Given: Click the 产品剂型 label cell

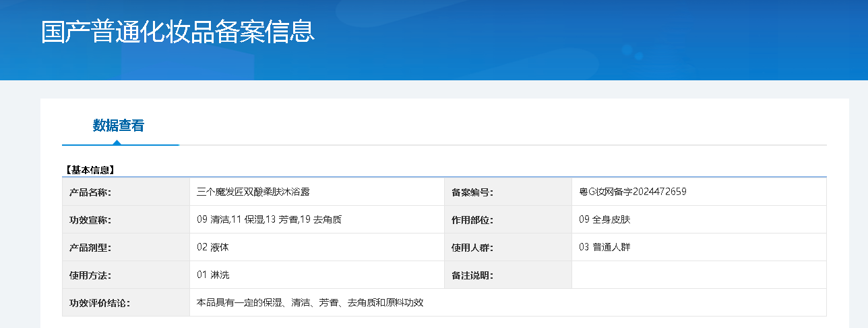Looking at the screenshot, I should (x=90, y=248).
